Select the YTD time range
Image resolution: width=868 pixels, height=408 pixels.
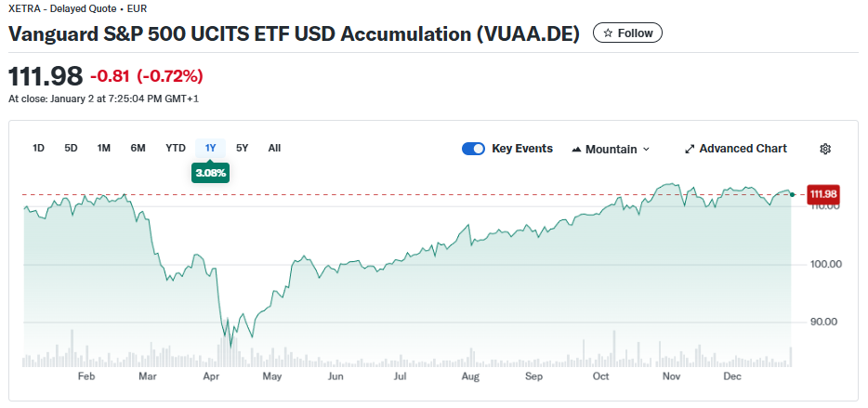point(176,148)
